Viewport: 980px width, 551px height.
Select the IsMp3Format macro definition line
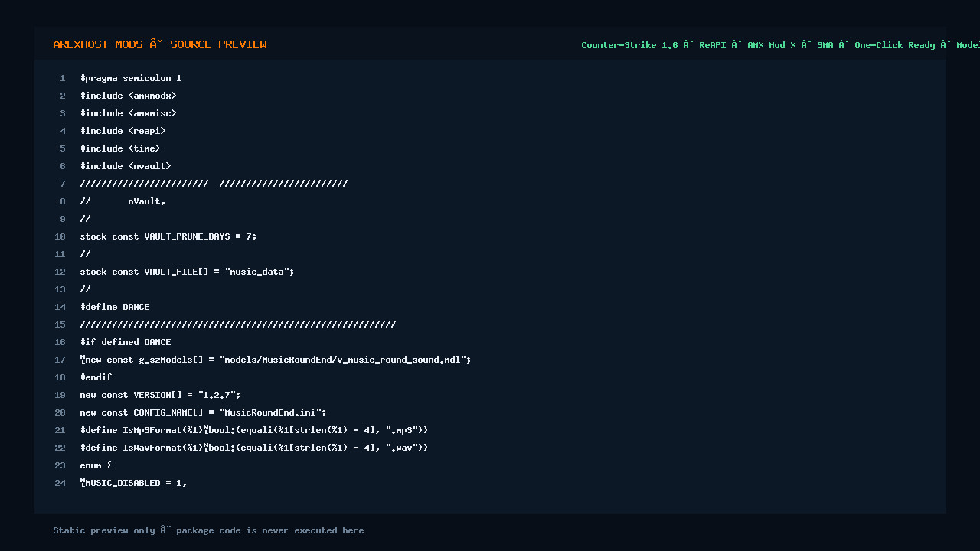tap(254, 430)
